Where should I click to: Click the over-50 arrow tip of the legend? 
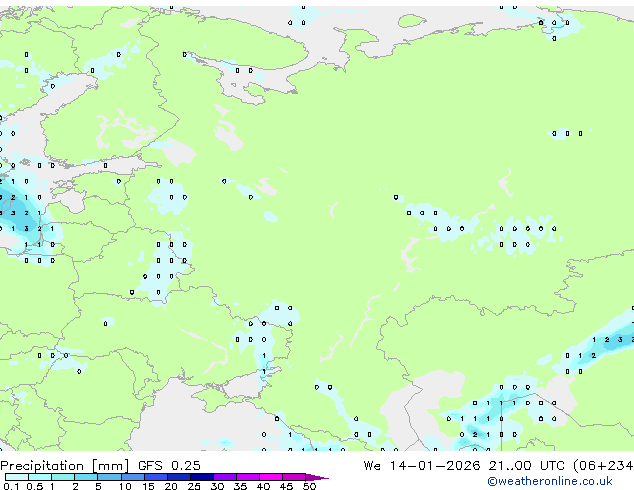coord(317,477)
